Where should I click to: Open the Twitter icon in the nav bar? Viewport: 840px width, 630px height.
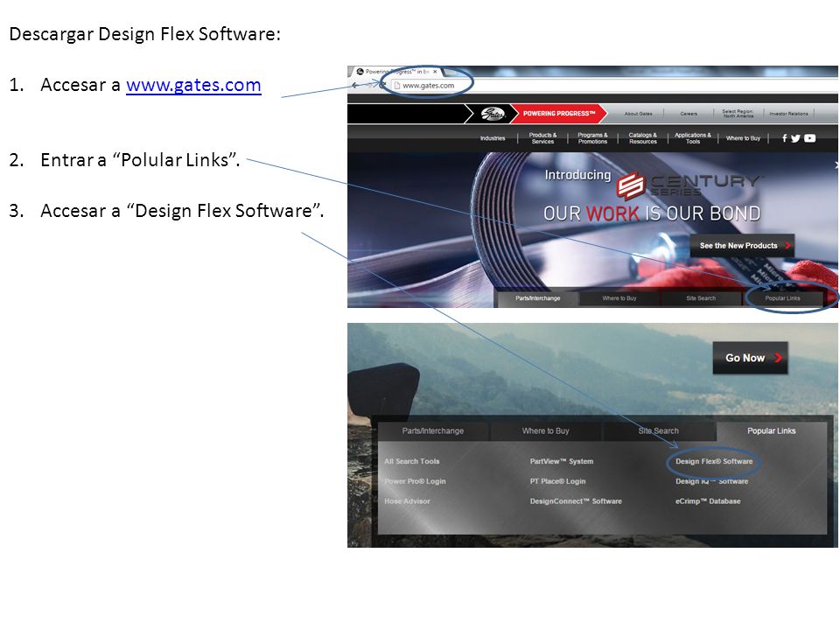795,138
